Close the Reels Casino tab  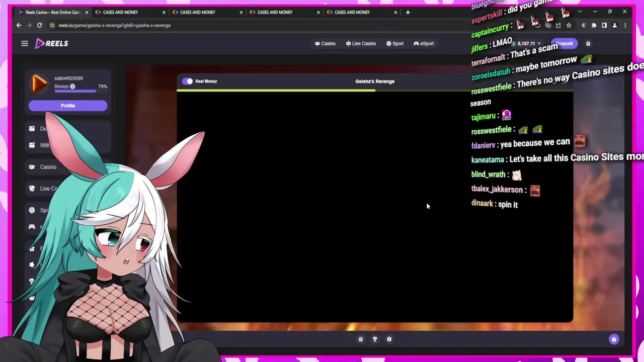pos(86,12)
